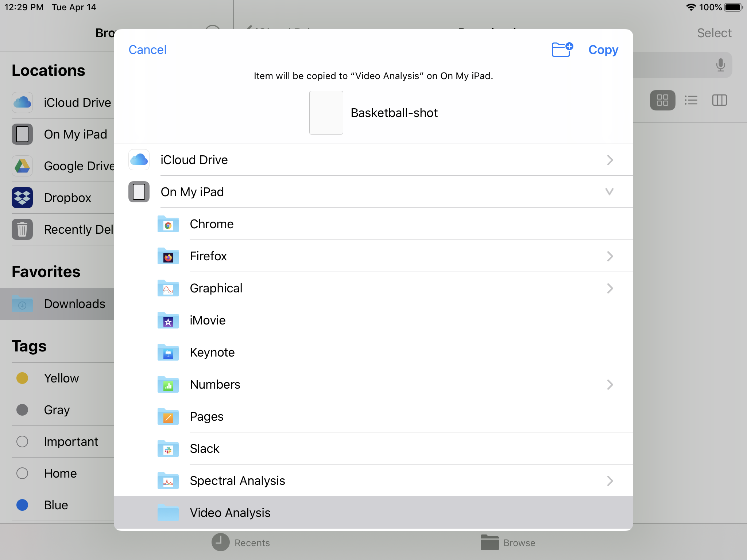This screenshot has height=560, width=747.
Task: Switch to list view icon
Action: pos(691,100)
